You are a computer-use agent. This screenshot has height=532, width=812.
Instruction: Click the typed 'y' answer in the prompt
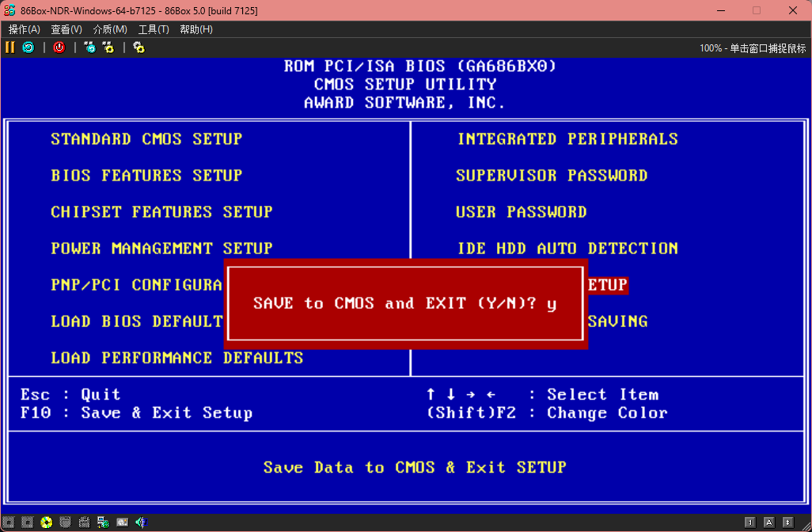[552, 304]
